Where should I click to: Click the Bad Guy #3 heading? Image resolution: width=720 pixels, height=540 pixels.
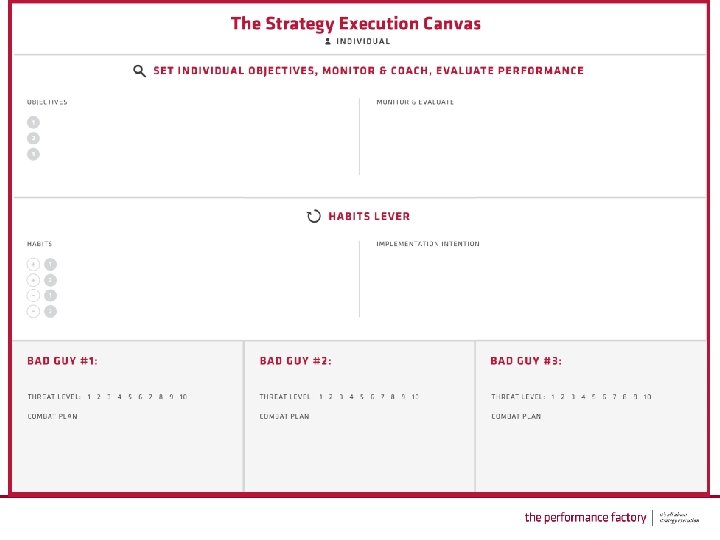(x=526, y=360)
